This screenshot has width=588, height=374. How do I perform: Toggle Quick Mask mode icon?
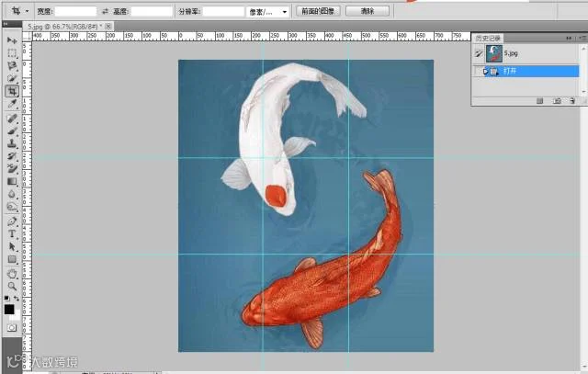pos(12,328)
